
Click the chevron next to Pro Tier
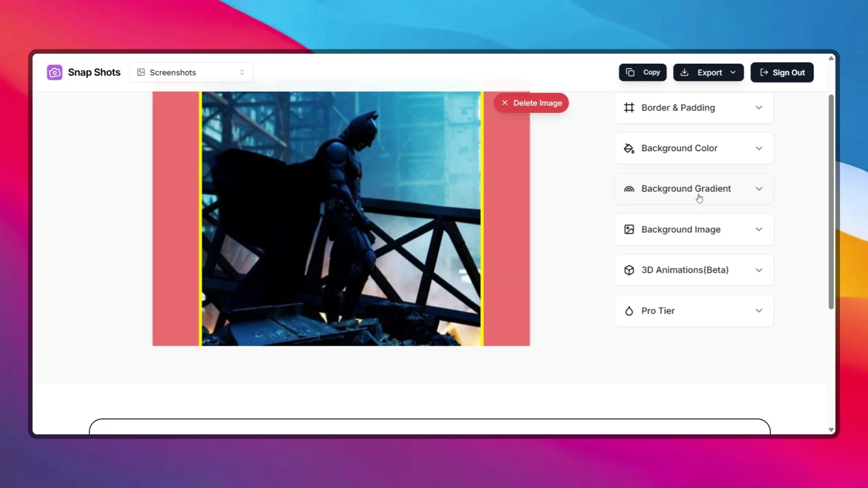(x=759, y=311)
